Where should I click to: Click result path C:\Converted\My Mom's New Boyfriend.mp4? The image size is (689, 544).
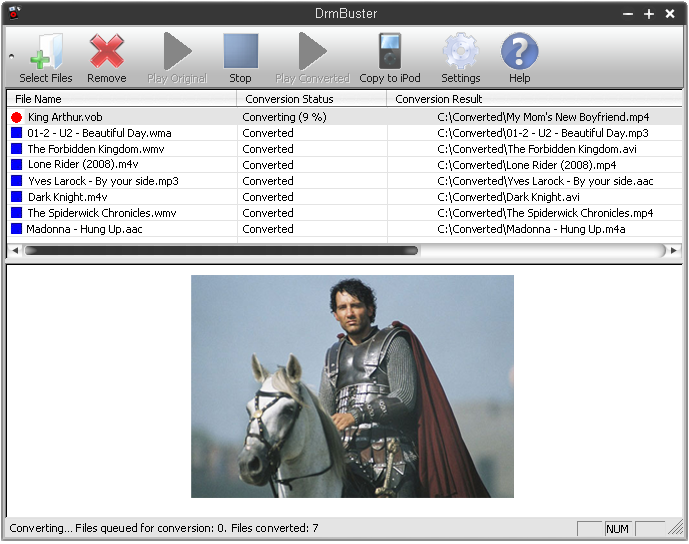coord(543,117)
